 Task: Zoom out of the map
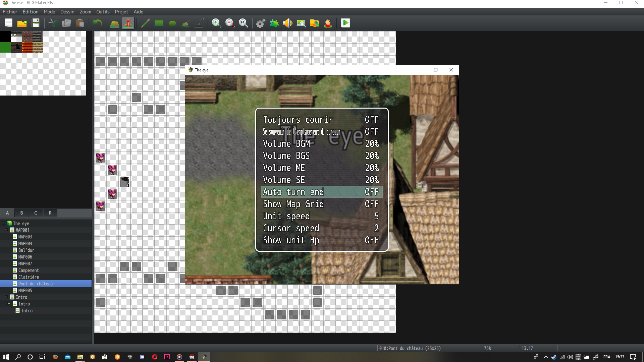[230, 23]
